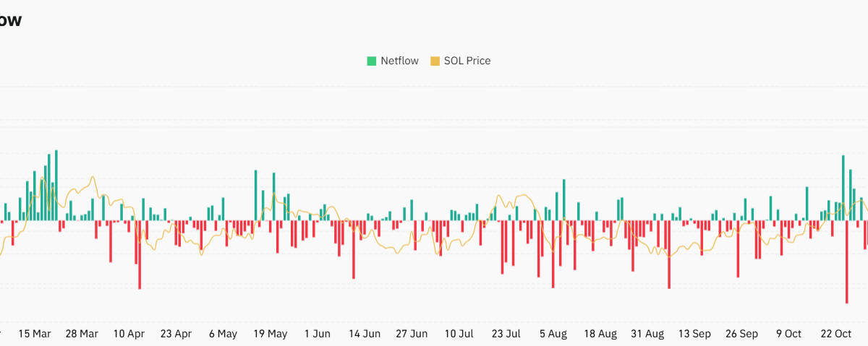The width and height of the screenshot is (868, 346).
Task: Click the tall green bar above 22 Oct
Action: tap(843, 188)
